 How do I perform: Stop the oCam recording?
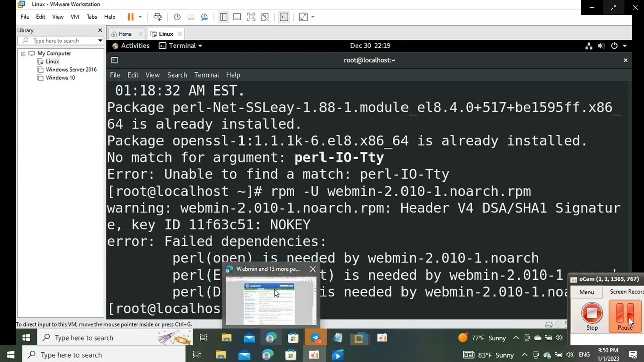pyautogui.click(x=592, y=316)
